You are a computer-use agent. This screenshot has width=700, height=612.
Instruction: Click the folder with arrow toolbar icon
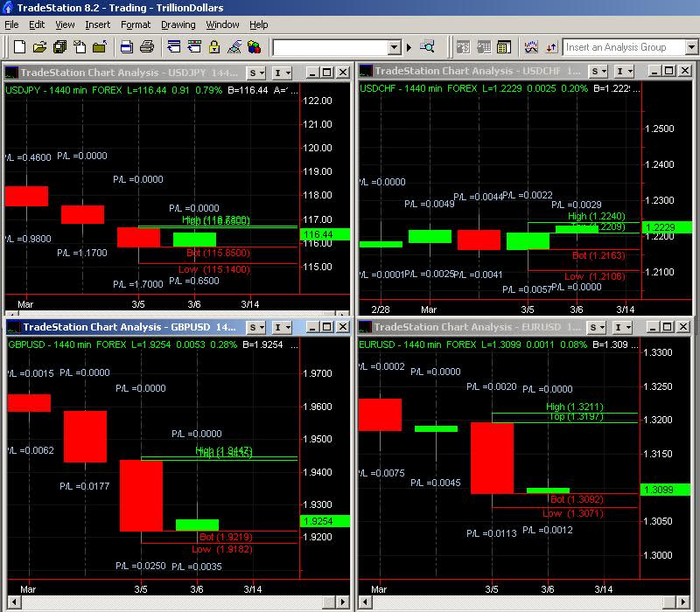point(100,46)
